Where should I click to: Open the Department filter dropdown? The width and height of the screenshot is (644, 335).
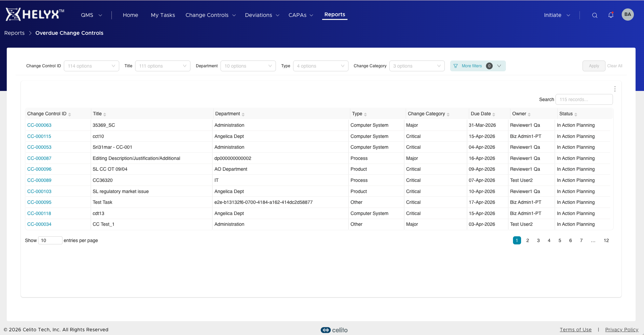coord(248,66)
